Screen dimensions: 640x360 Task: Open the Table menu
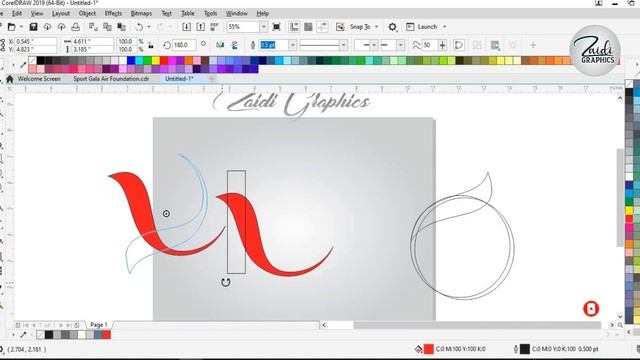point(188,13)
